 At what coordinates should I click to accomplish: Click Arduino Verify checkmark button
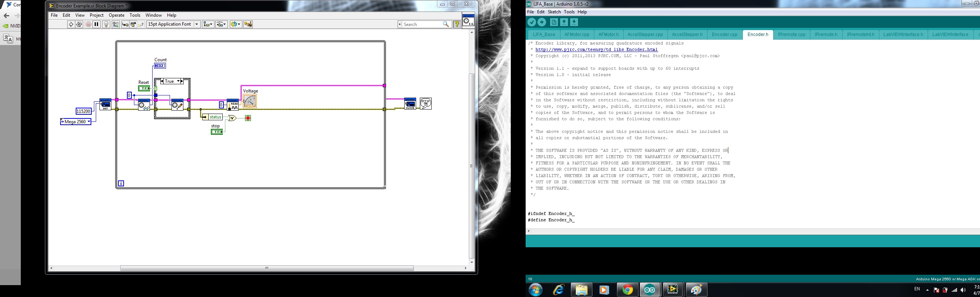click(x=532, y=22)
